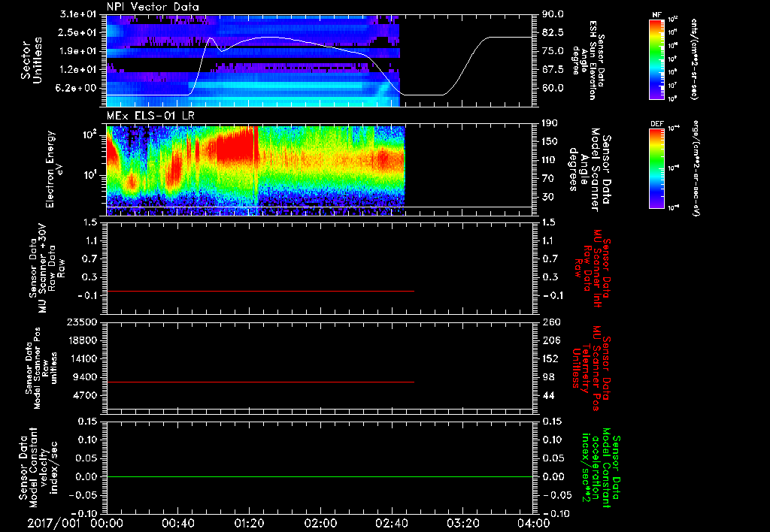Click the "Electron Energy eV" axis label
Viewport: 770px width, 532px height.
[x=55, y=169]
